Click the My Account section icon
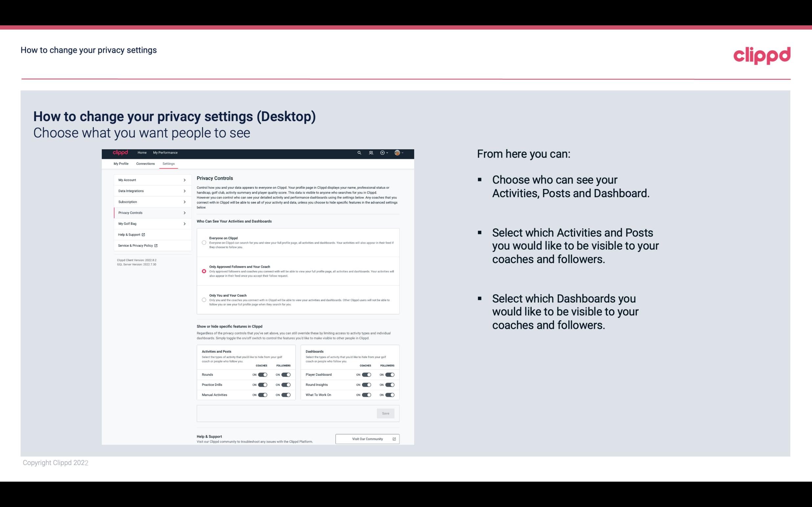Viewport: 812px width, 507px height. pyautogui.click(x=185, y=179)
